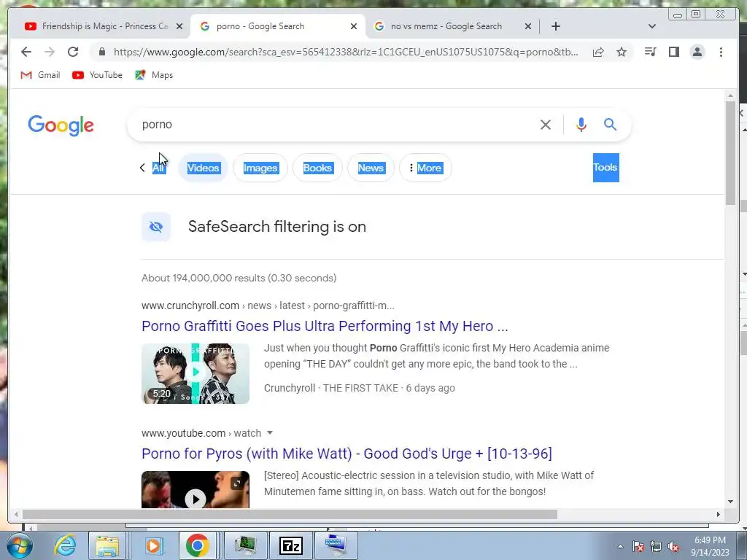Select the Books search filter

317,168
